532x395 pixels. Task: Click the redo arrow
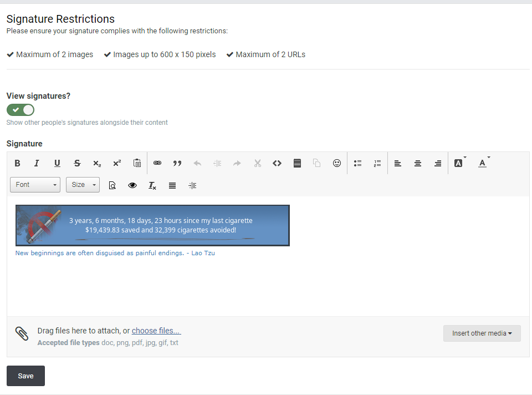click(x=237, y=163)
